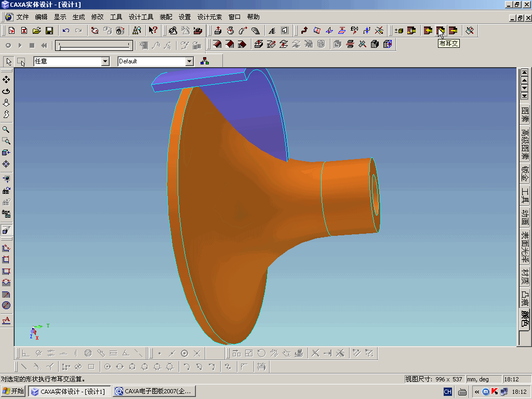Click the 3D text 'A' icon
This screenshot has height=399, width=532.
tap(272, 31)
